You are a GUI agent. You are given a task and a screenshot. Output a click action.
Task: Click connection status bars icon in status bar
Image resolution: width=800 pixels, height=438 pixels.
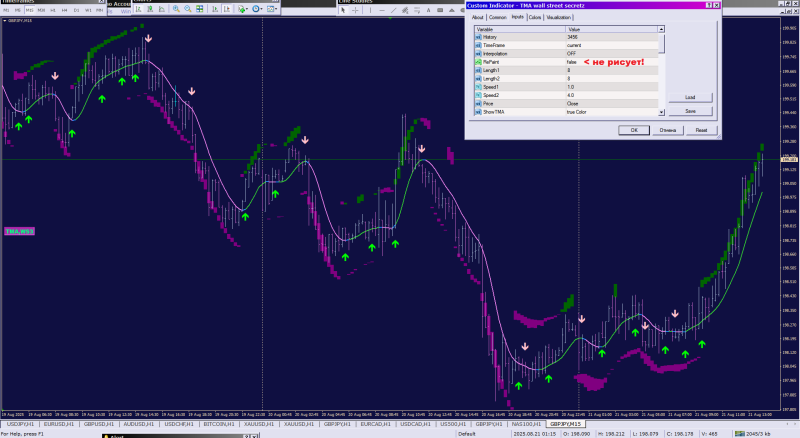(739, 433)
